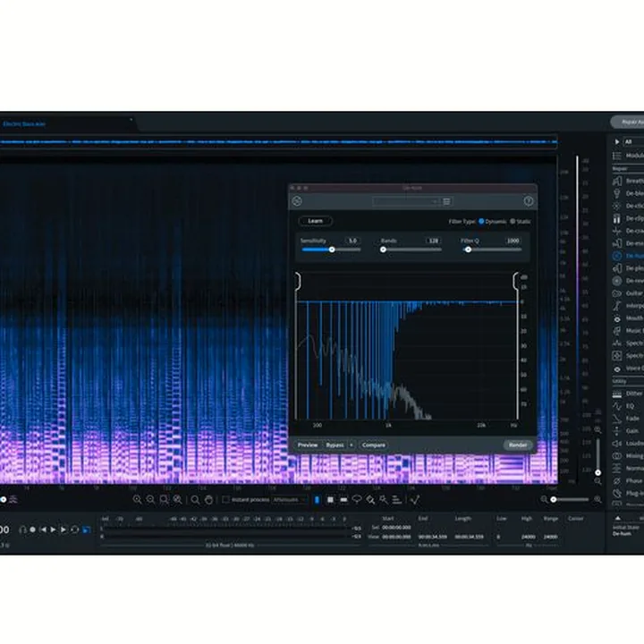Screen dimensions: 644x644
Task: Expand the Bypass options arrow
Action: tap(352, 445)
